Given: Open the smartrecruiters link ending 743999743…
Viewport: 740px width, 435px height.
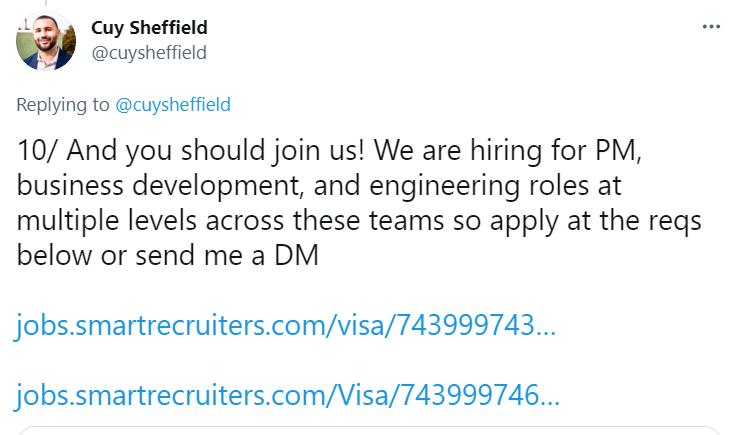Looking at the screenshot, I should 285,326.
